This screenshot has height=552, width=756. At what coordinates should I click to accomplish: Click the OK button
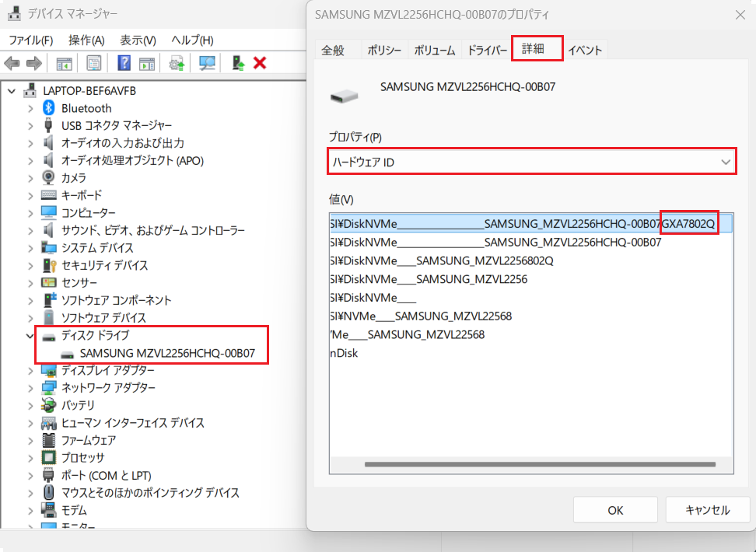[615, 510]
